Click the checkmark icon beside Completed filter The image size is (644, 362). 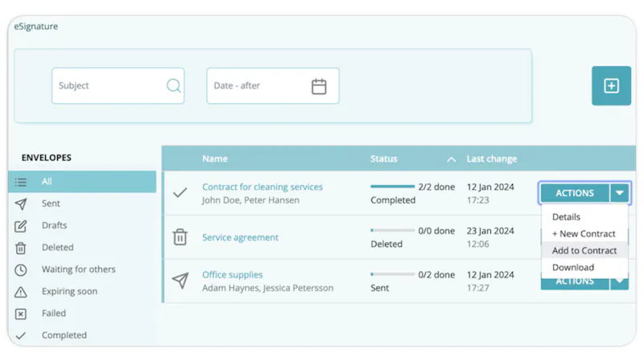21,335
